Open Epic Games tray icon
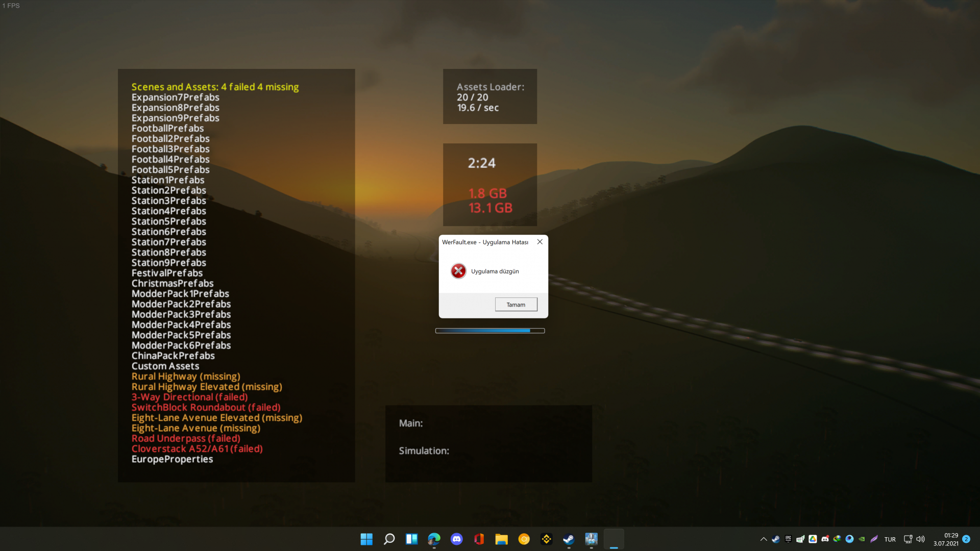The width and height of the screenshot is (980, 551). pyautogui.click(x=788, y=539)
